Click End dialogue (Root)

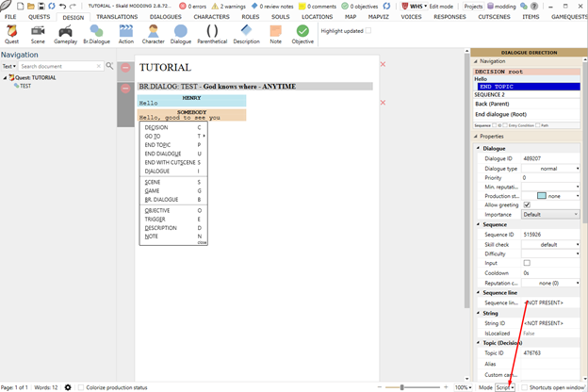(x=527, y=114)
